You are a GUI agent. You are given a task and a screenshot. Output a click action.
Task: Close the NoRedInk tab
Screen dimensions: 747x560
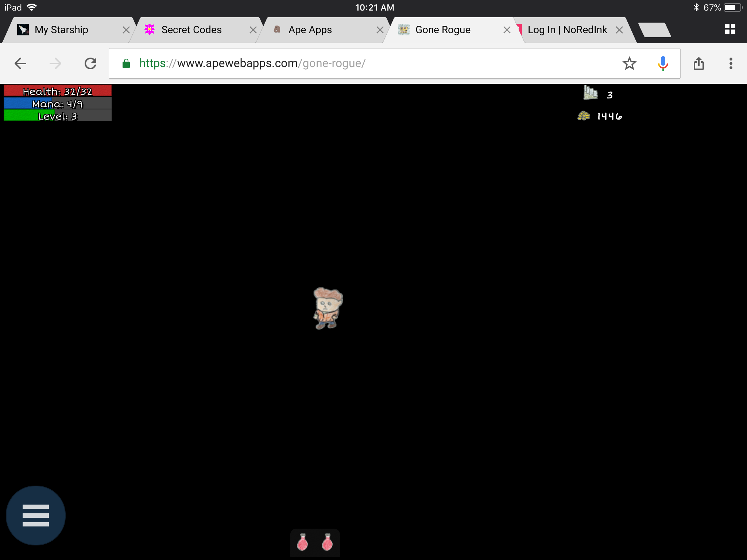[619, 30]
